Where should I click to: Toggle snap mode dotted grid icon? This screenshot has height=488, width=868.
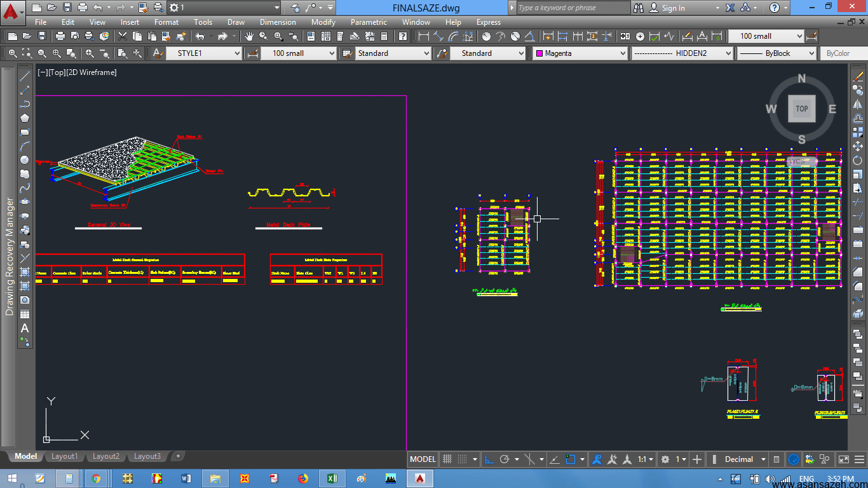pos(462,459)
